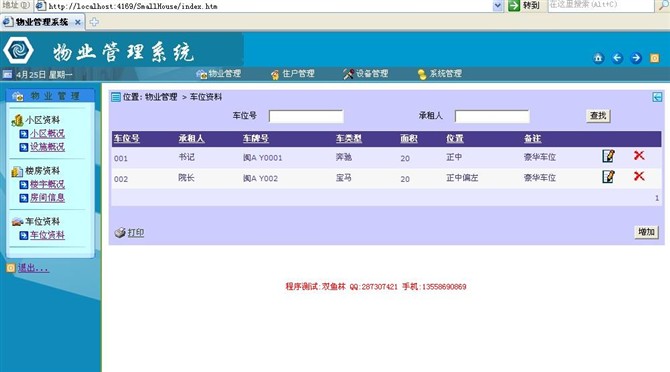670x372 pixels.
Task: Open the 设施概况 link
Action: 47,147
